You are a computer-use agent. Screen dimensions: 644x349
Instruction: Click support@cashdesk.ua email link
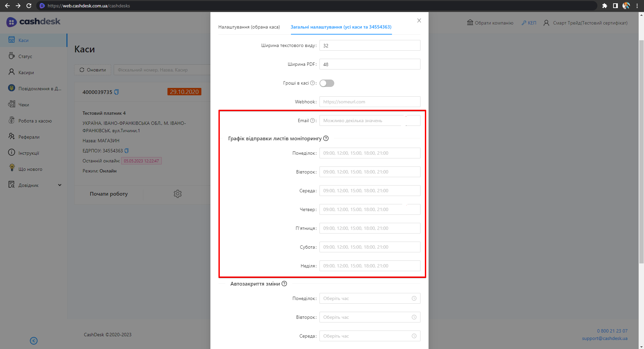[x=604, y=338]
